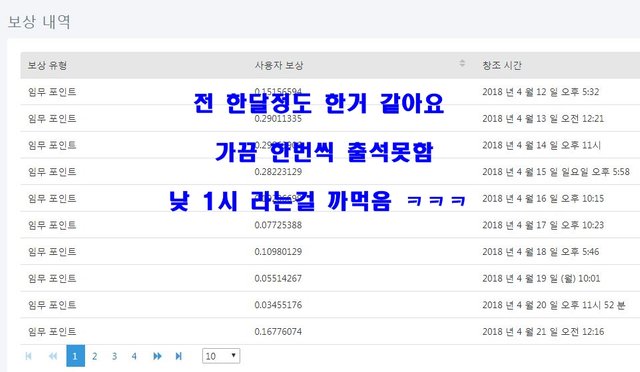
Task: Click the date 2018 년 4 월 12 일 오후 5:32
Action: pyautogui.click(x=540, y=92)
